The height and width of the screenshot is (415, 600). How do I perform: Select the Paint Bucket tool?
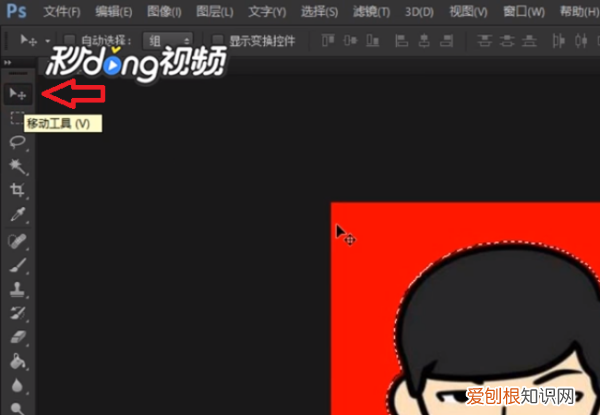click(x=17, y=361)
